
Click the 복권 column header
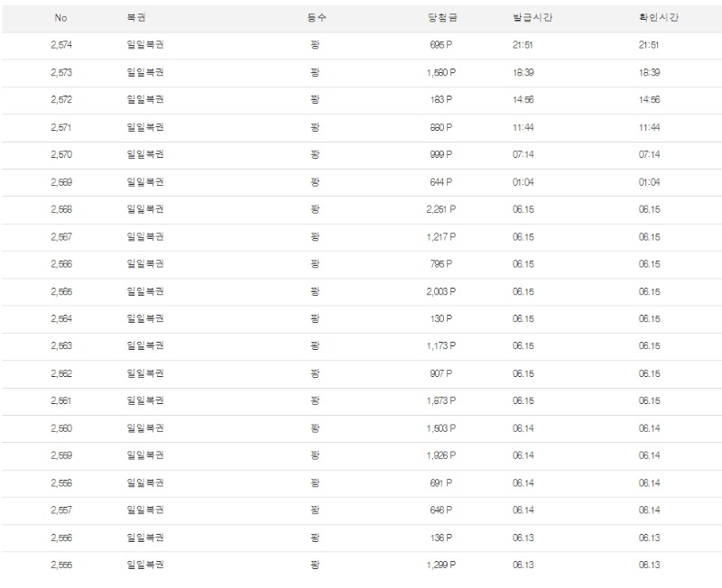[136, 18]
